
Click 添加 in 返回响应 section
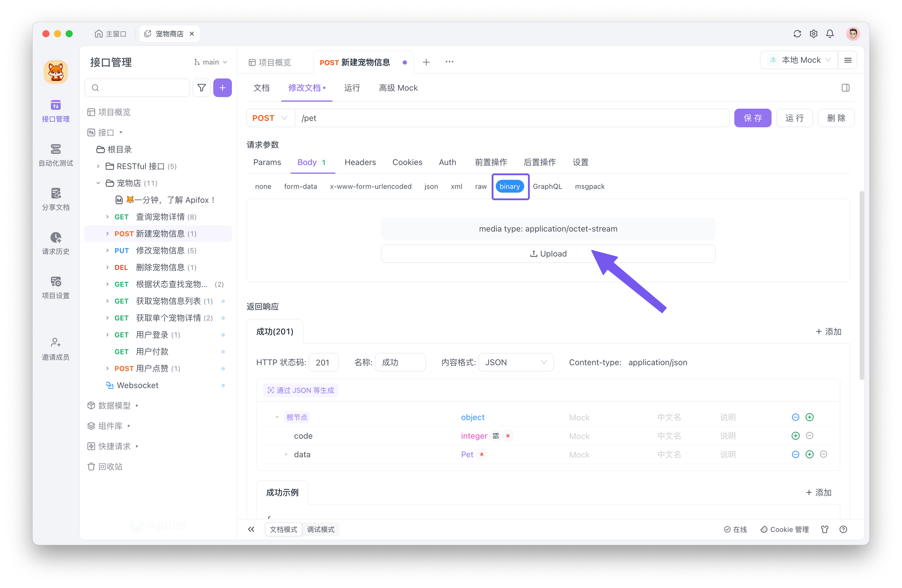[x=828, y=332]
